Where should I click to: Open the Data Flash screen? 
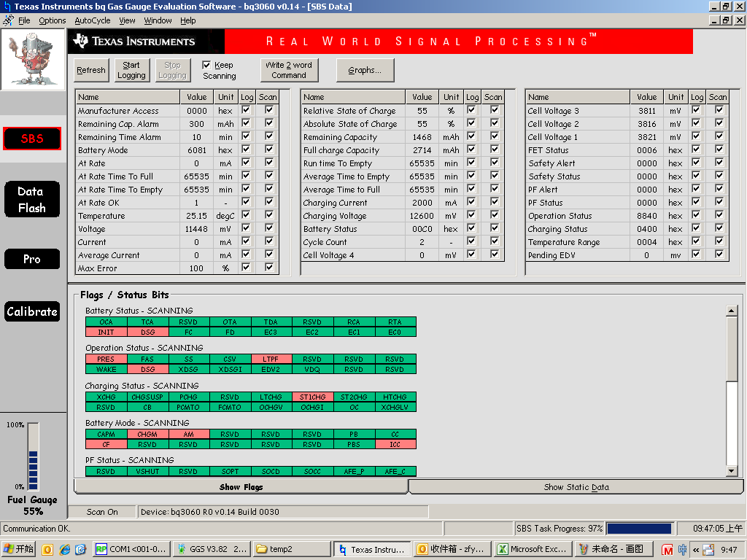[32, 200]
